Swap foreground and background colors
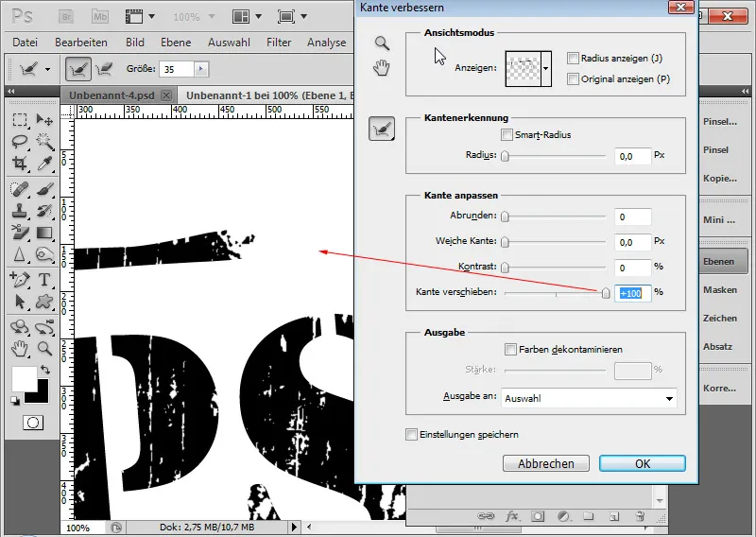This screenshot has height=537, width=756. pyautogui.click(x=44, y=370)
